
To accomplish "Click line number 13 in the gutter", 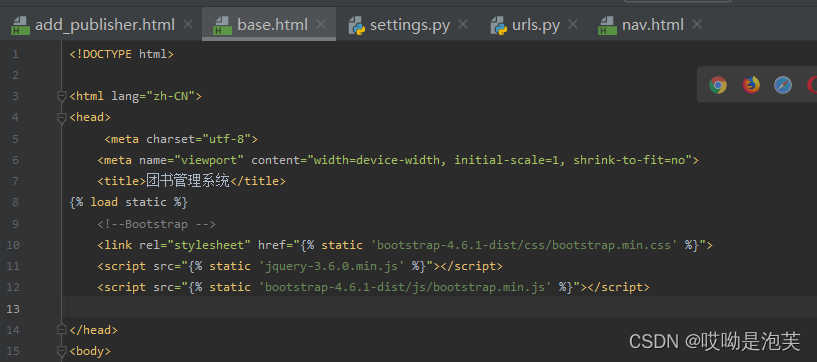I will 13,309.
